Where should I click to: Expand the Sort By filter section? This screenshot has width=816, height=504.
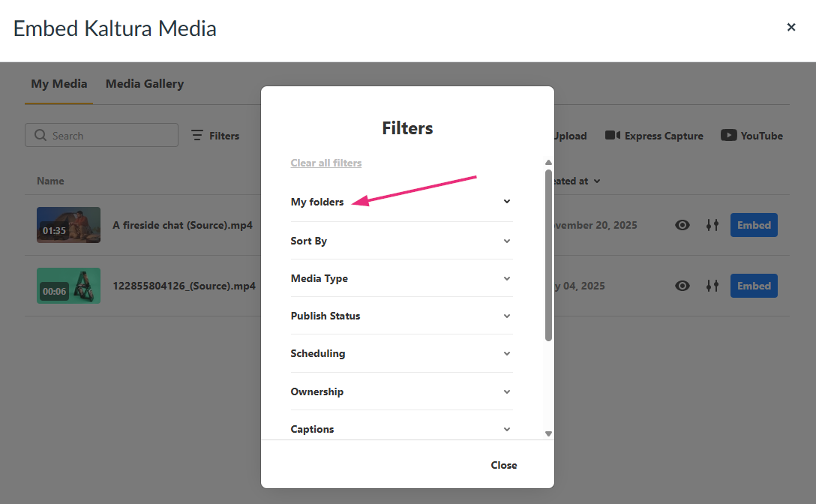[x=507, y=241]
